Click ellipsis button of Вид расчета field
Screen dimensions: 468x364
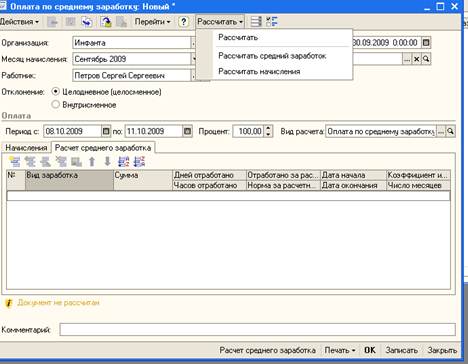click(x=441, y=131)
